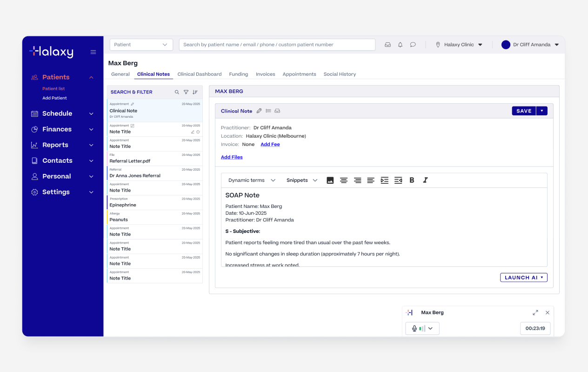This screenshot has width=588, height=372.
Task: Select the Epinephrine prescription entry
Action: 154,202
